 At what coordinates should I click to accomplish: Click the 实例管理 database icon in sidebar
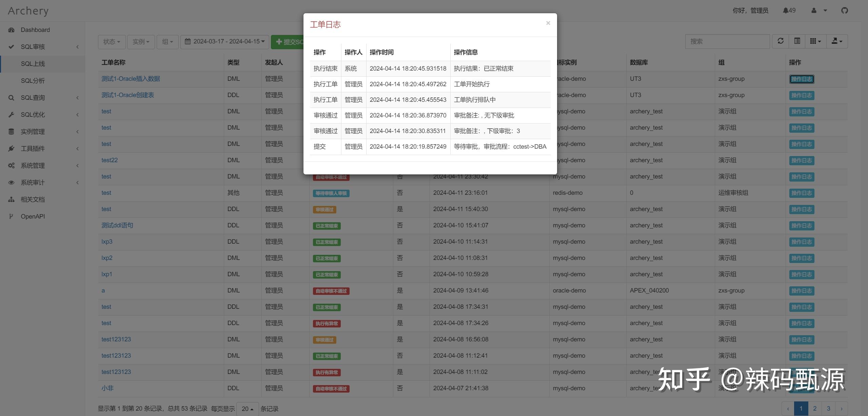pyautogui.click(x=12, y=132)
